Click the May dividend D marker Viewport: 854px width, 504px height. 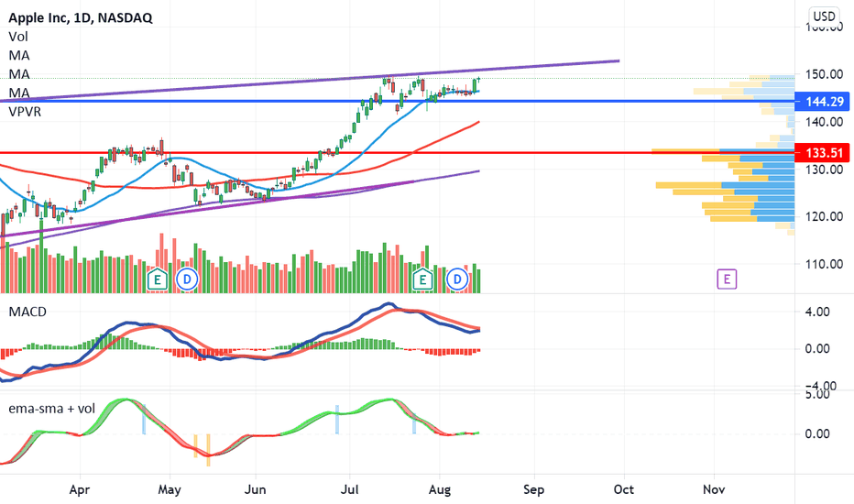pyautogui.click(x=187, y=279)
